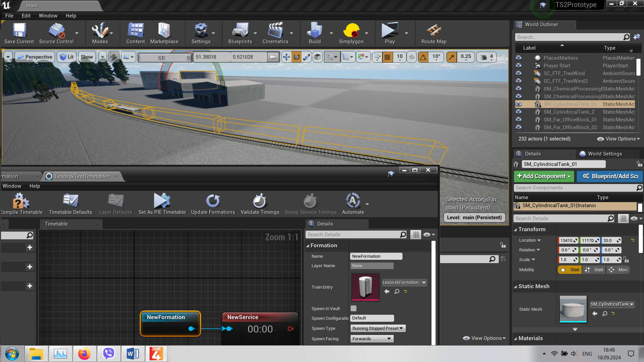Click Set As PIE Timetable icon
This screenshot has width=644, height=362.
(x=162, y=201)
